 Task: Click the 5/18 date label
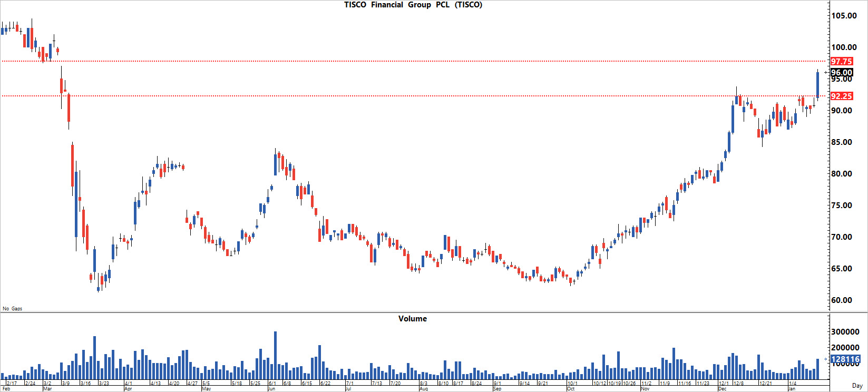pyautogui.click(x=237, y=384)
